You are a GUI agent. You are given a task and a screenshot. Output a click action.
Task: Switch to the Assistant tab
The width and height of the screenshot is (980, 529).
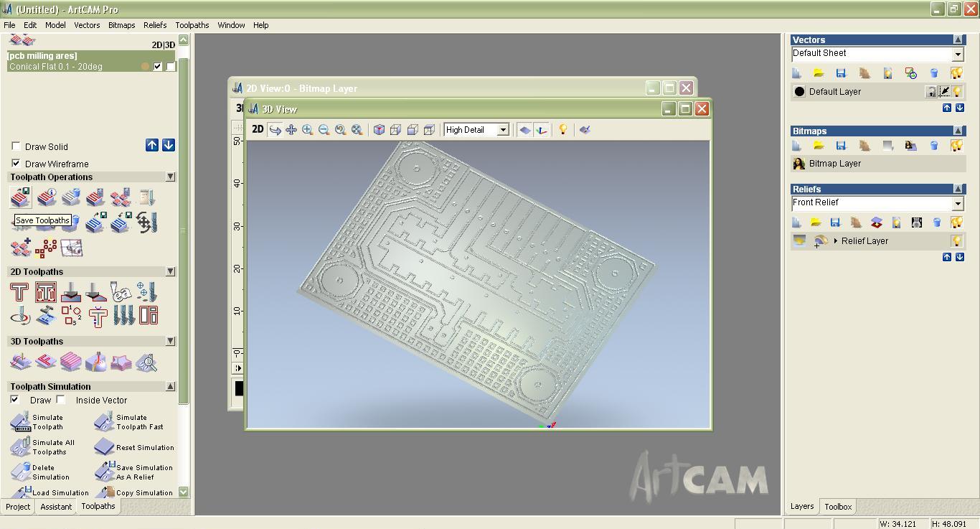click(56, 507)
